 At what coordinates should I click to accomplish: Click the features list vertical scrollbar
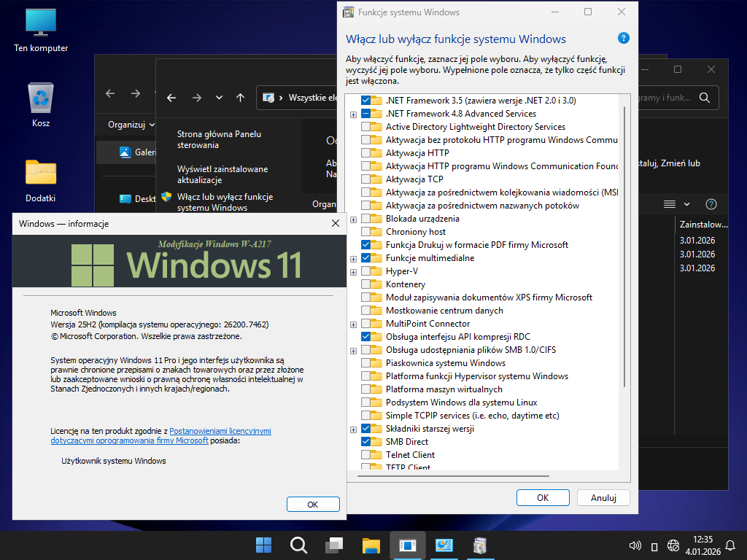click(624, 248)
